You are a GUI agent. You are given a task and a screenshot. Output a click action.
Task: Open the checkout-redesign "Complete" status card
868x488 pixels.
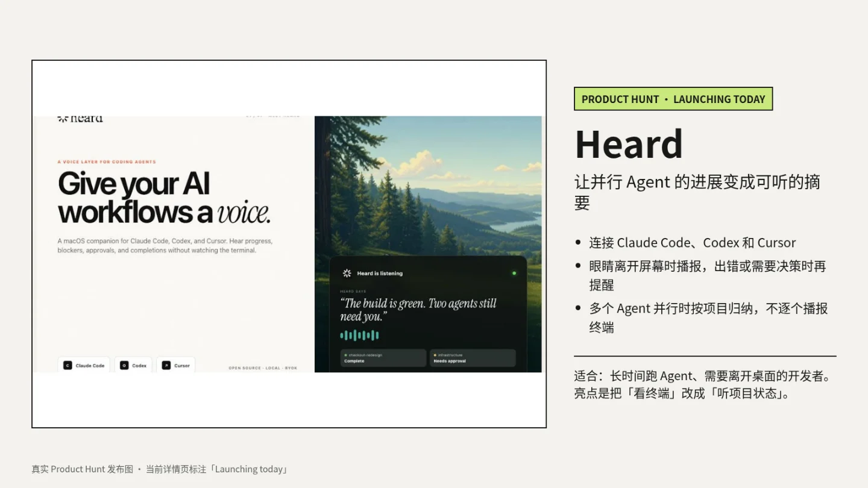coord(383,358)
